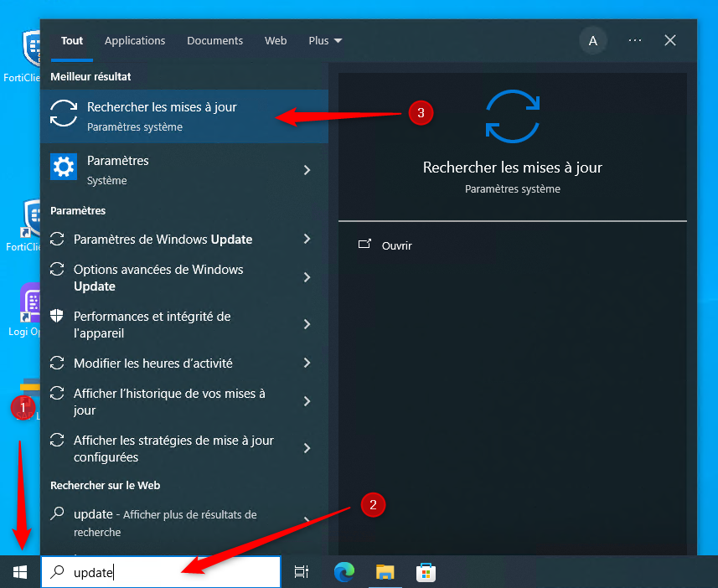Expand the Plus filter dropdown

coord(325,40)
